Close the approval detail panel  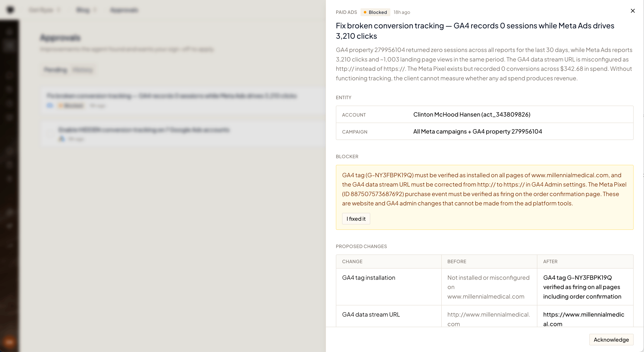632,11
